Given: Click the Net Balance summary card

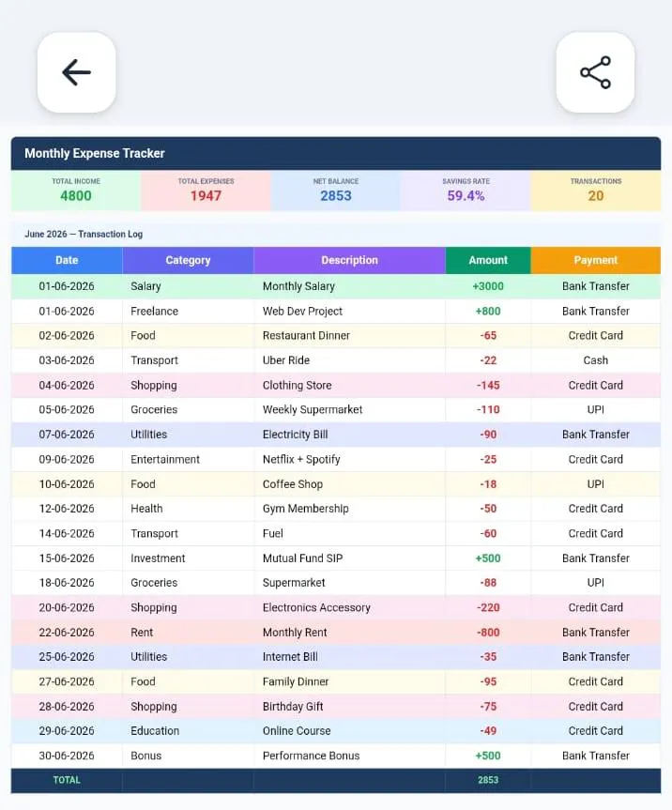Looking at the screenshot, I should click(336, 191).
